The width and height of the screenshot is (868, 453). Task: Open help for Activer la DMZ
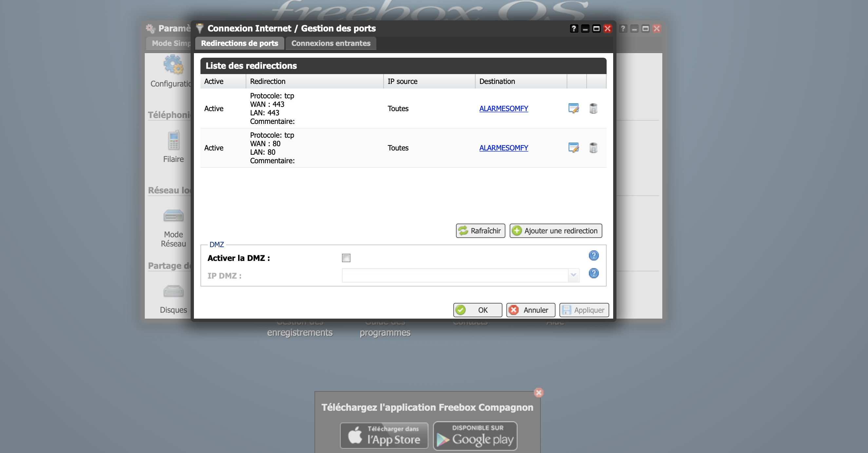click(594, 256)
